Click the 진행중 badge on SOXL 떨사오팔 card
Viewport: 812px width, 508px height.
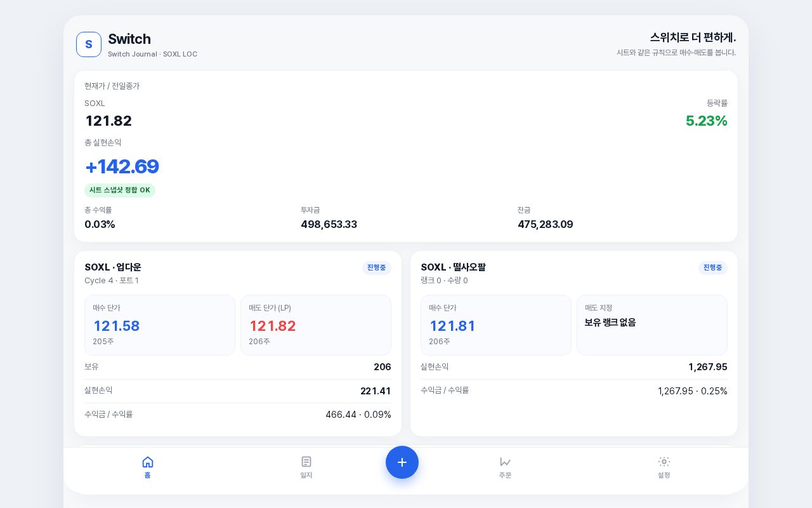pyautogui.click(x=713, y=268)
